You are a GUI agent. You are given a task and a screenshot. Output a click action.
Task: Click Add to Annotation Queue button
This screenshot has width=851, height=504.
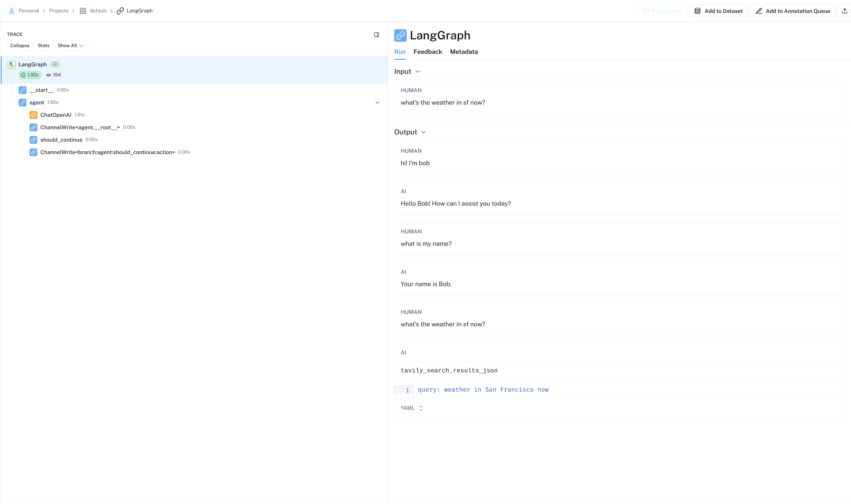(x=792, y=11)
